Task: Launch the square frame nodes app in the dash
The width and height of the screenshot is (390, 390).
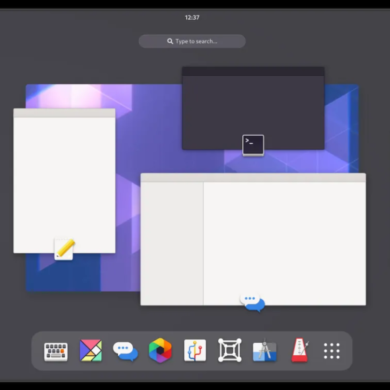Action: [230, 351]
